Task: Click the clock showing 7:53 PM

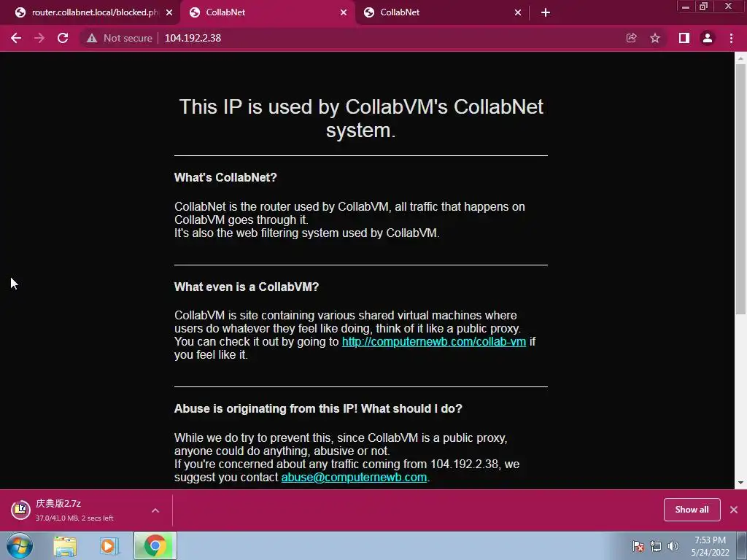Action: [x=710, y=546]
